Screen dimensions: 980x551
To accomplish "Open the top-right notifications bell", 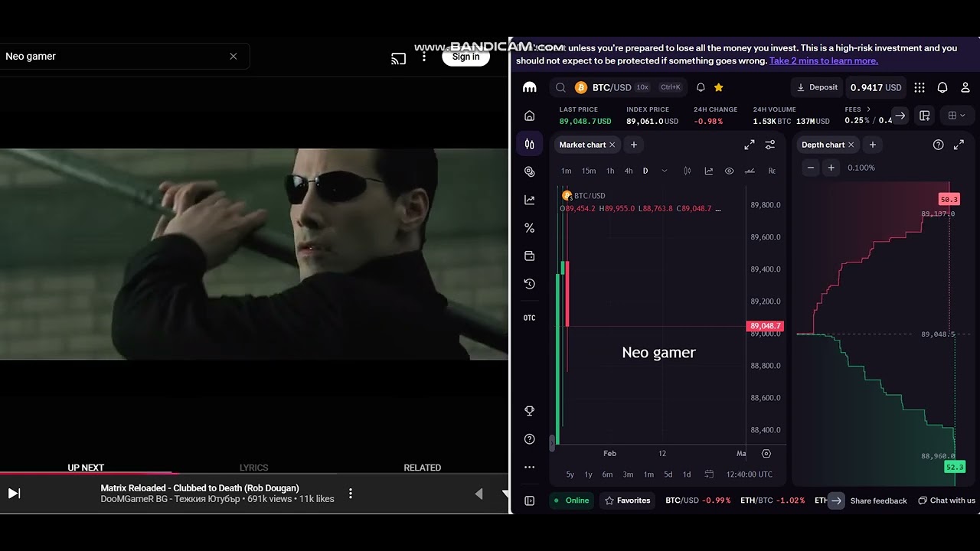I will [x=942, y=87].
